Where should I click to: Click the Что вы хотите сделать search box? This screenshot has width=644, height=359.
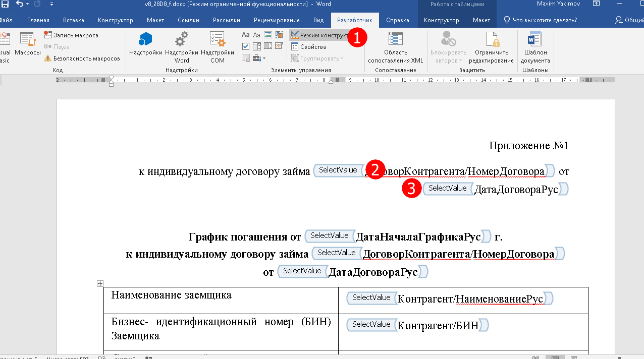point(540,20)
